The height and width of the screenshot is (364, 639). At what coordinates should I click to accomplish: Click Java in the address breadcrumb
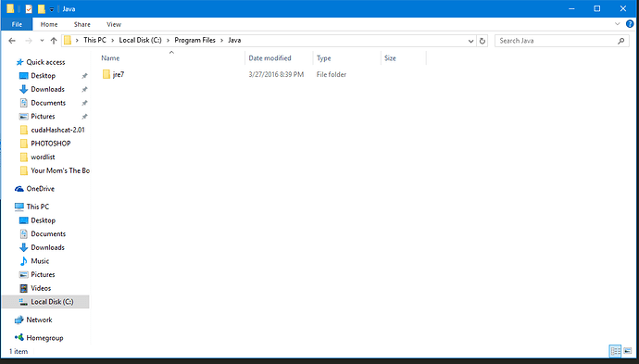click(234, 41)
